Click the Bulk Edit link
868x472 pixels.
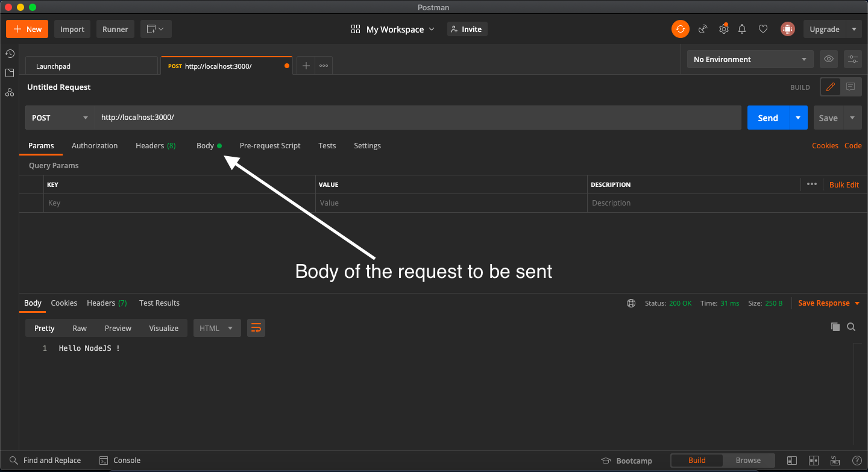(844, 184)
